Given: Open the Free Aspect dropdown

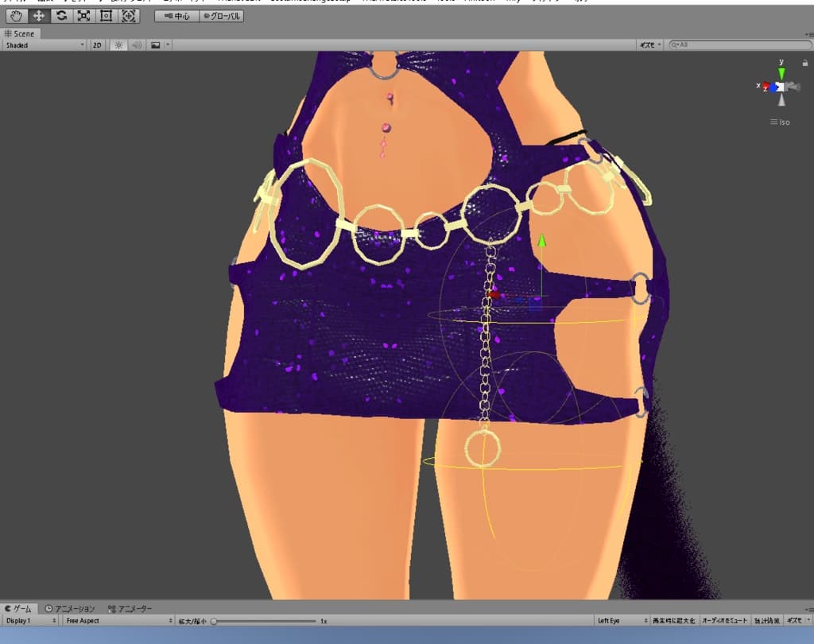Looking at the screenshot, I should click(118, 620).
